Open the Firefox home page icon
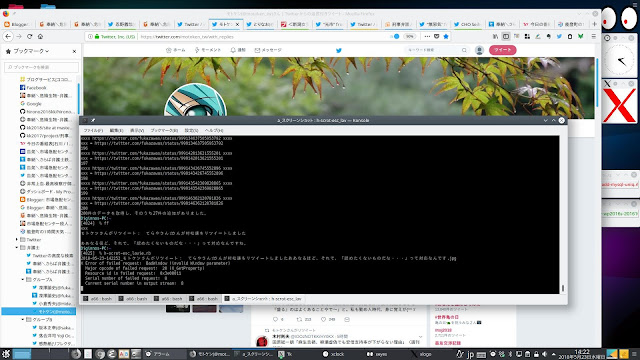The width and height of the screenshot is (640, 360). 40,36
